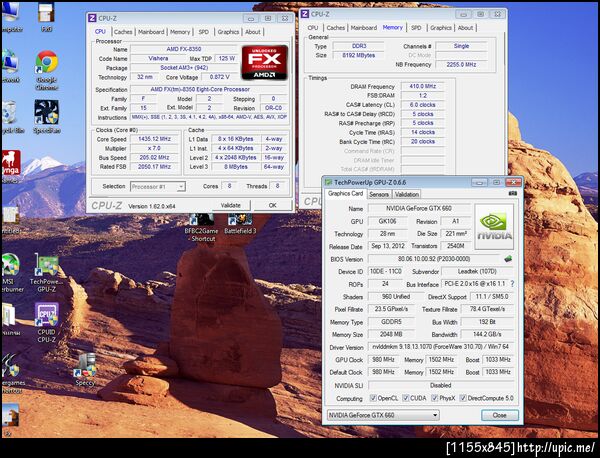
Task: Click the AMD FX processor logo
Action: [264, 62]
